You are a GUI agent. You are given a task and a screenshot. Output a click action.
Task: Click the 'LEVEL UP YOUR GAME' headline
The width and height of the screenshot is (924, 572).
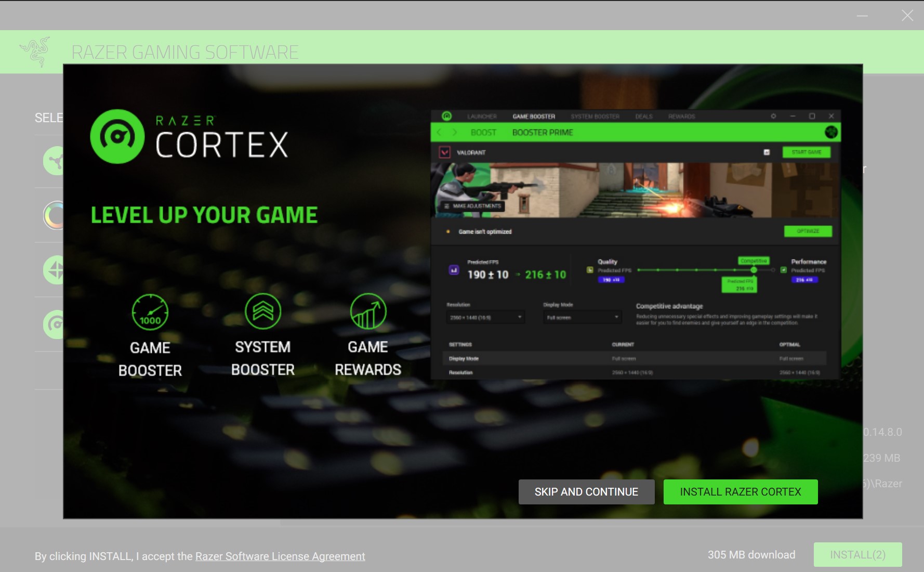pyautogui.click(x=204, y=215)
